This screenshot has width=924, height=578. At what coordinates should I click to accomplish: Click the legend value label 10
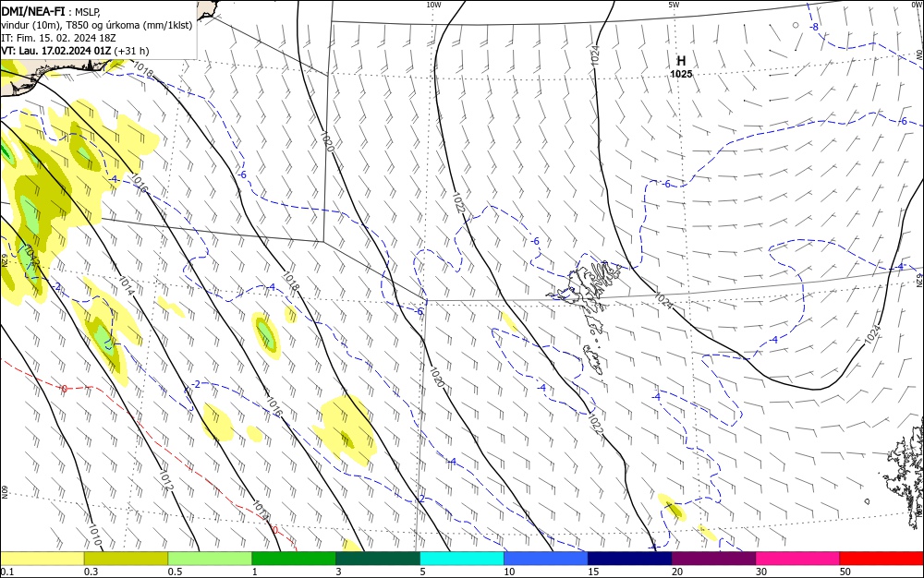(x=509, y=572)
